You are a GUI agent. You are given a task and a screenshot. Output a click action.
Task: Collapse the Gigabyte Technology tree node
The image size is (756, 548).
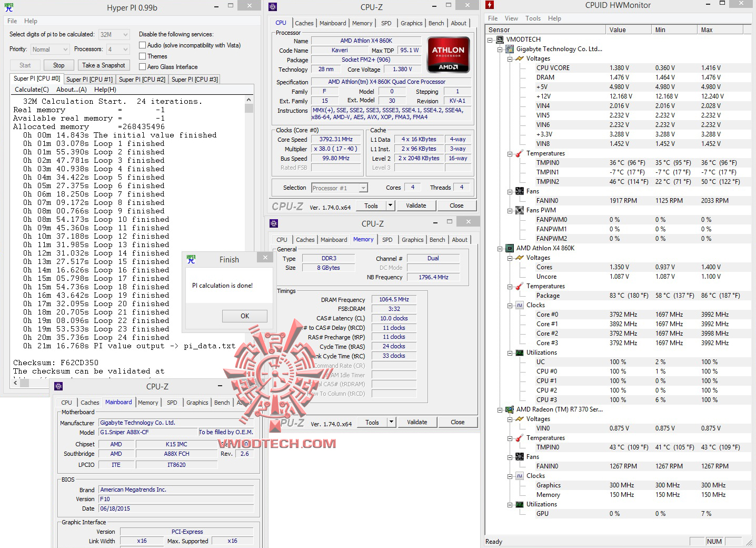click(x=500, y=49)
